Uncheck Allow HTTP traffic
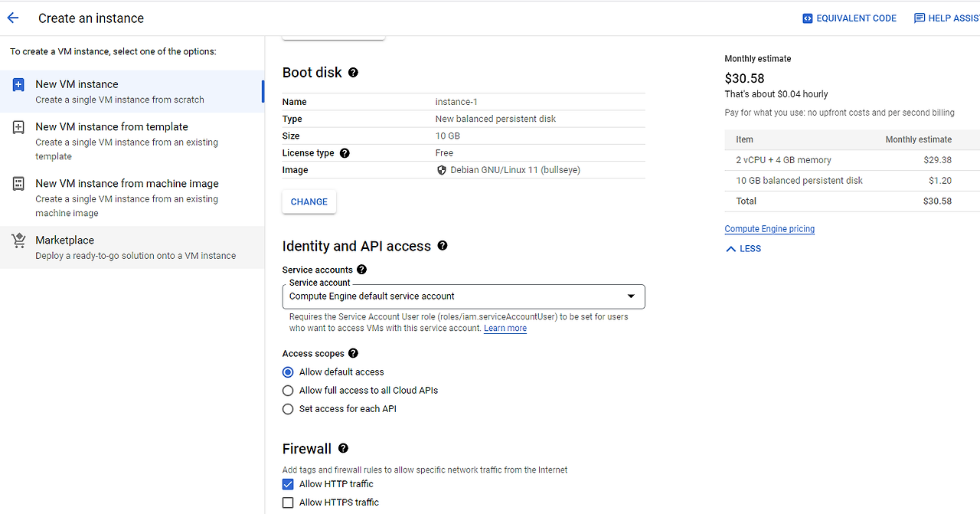The width and height of the screenshot is (980, 514). coord(288,484)
